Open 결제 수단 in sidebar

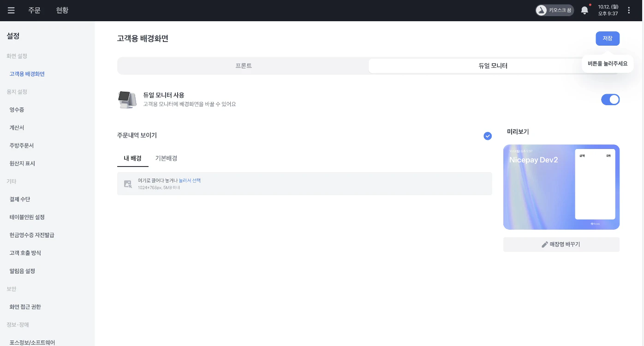pos(20,199)
